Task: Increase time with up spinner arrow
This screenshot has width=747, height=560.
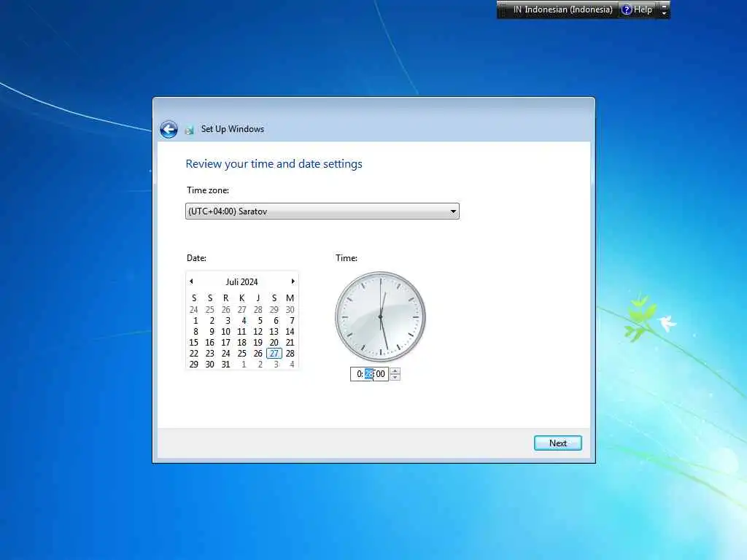Action: [x=395, y=371]
